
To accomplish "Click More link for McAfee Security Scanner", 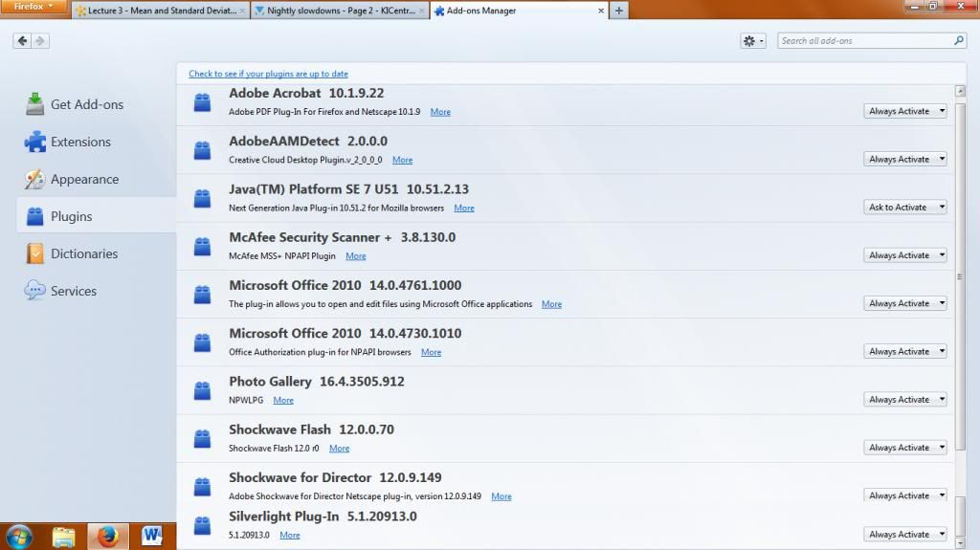I will click(x=356, y=256).
